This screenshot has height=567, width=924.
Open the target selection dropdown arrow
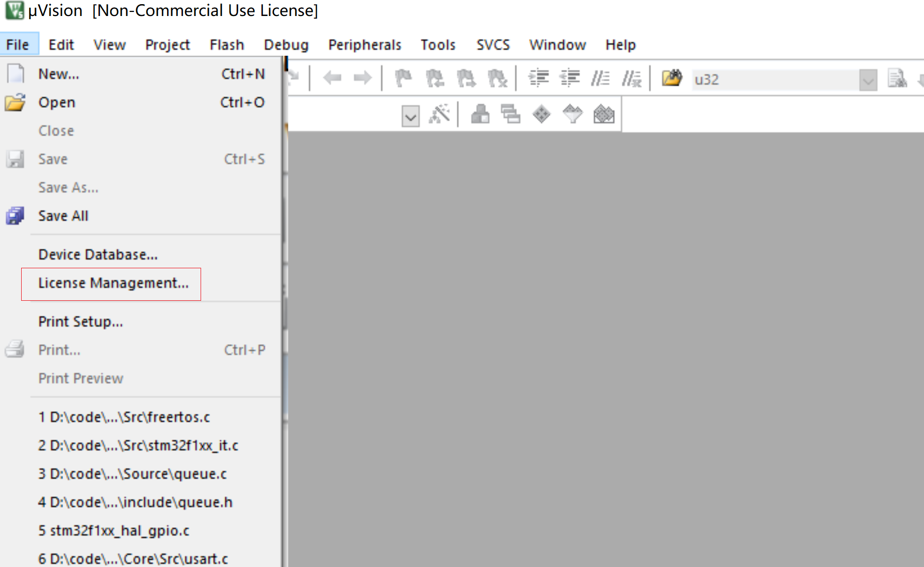pos(410,116)
